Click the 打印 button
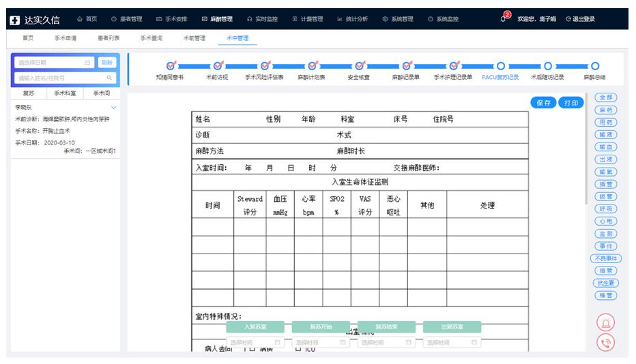This screenshot has height=364, width=636. pos(570,103)
